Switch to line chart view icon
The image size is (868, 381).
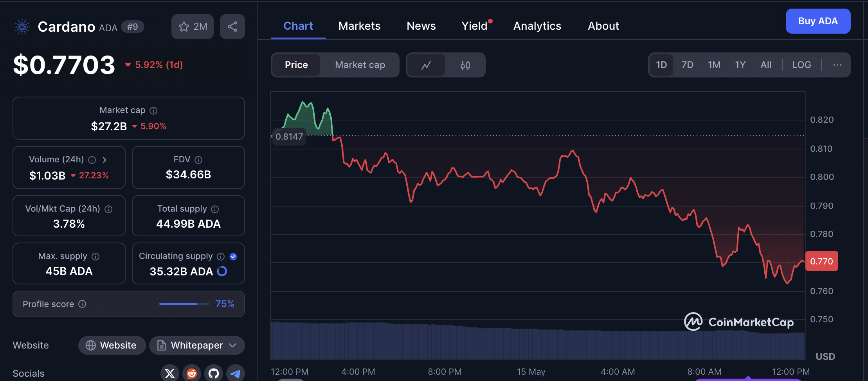click(426, 65)
